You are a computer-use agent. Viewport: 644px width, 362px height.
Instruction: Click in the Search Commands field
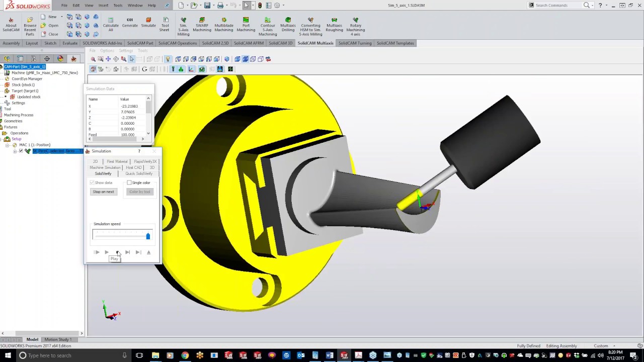point(557,5)
